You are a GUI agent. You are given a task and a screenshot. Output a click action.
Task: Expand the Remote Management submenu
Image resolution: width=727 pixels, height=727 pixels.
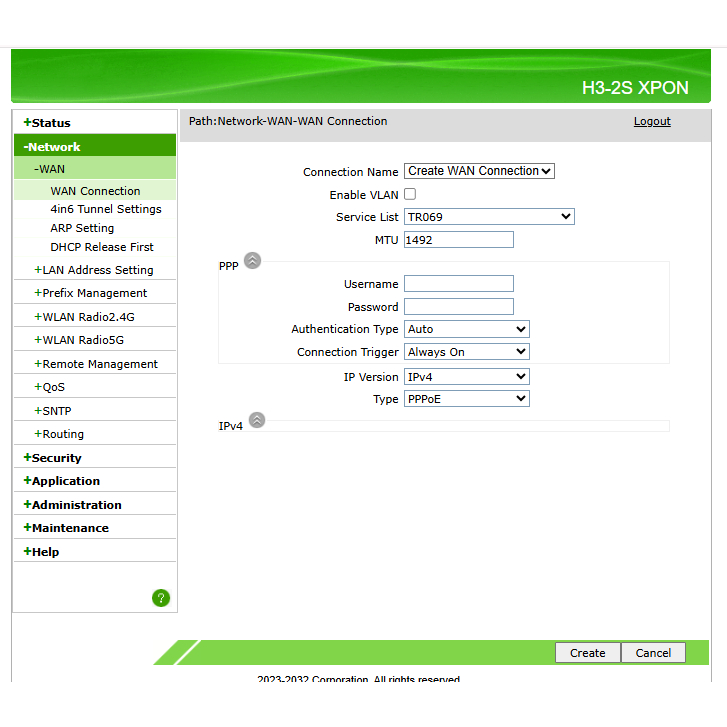(x=99, y=364)
